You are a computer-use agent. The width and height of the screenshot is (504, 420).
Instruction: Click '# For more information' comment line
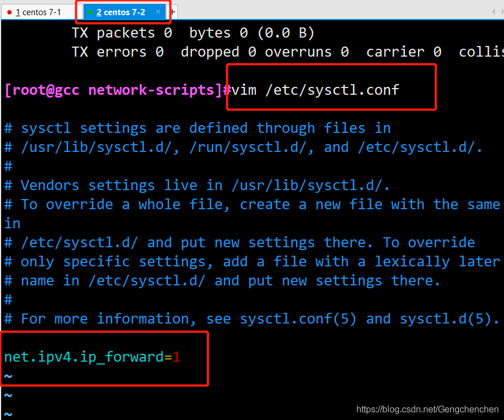pos(251,319)
